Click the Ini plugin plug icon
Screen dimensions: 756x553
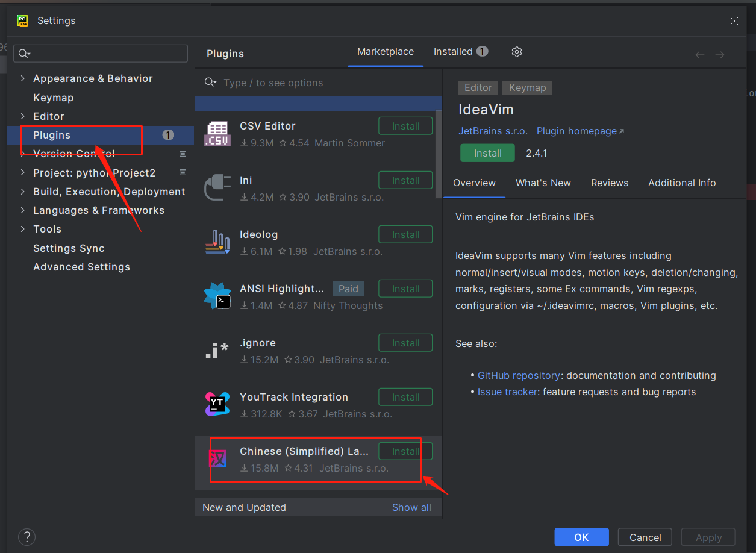[217, 188]
